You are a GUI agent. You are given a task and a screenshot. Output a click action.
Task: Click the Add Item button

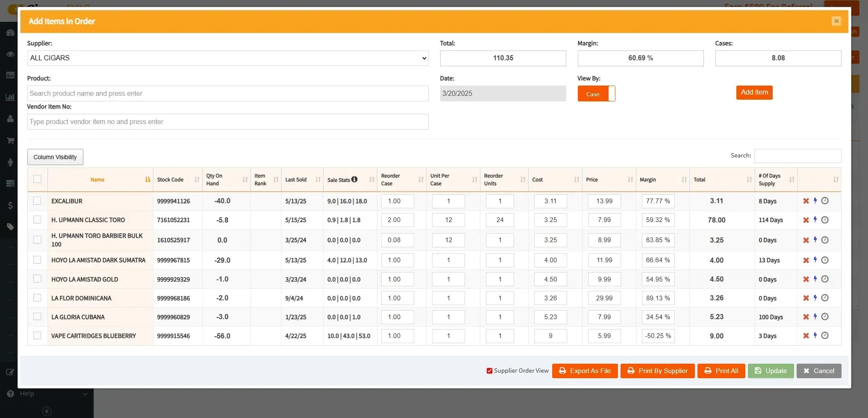754,92
